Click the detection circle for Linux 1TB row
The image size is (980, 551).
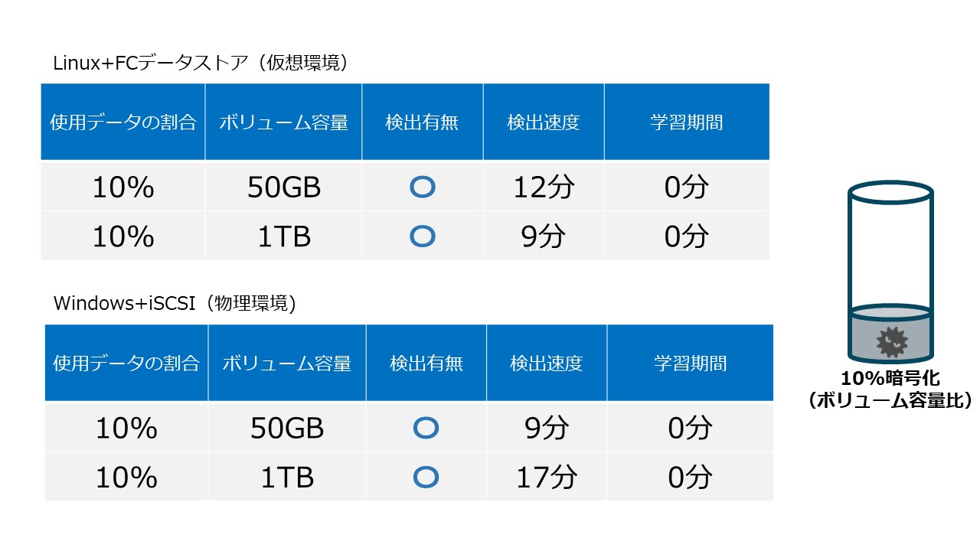(423, 236)
